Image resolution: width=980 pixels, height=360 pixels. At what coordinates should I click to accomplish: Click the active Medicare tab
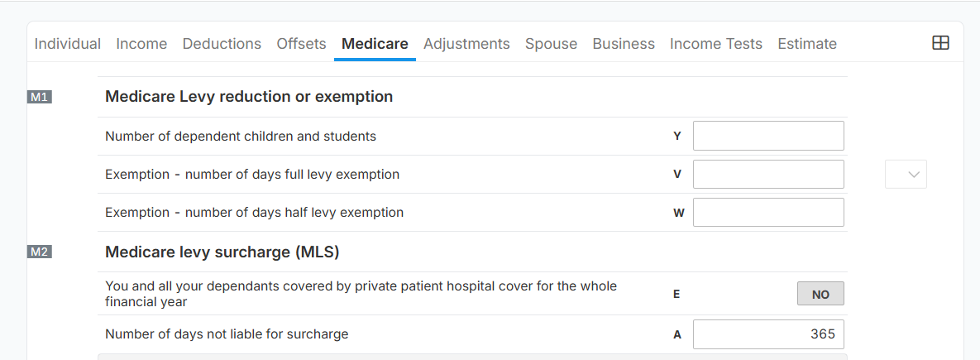375,44
